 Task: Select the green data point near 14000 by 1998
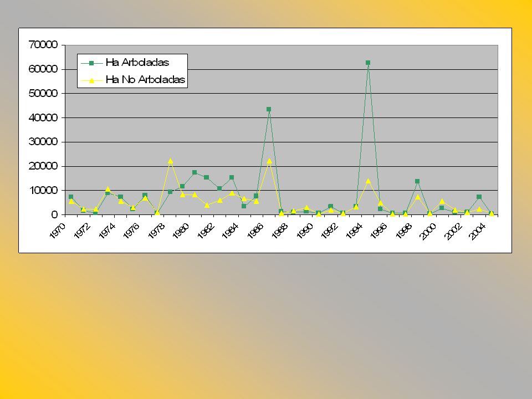(417, 182)
